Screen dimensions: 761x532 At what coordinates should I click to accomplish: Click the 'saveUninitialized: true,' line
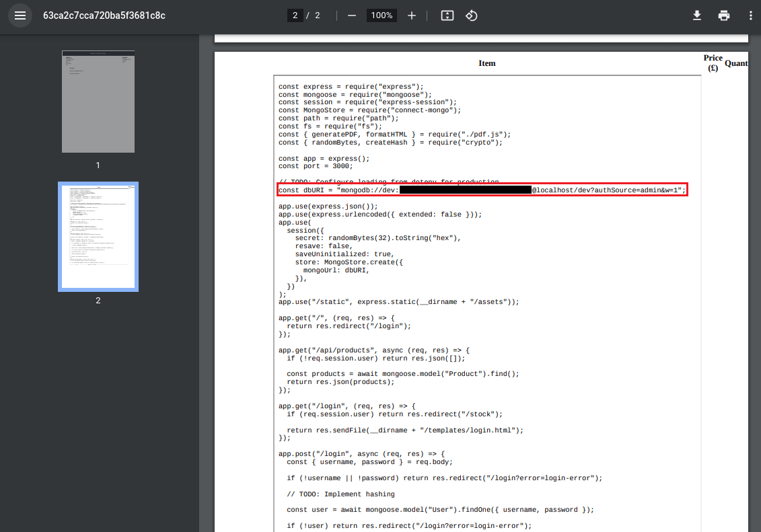[345, 254]
